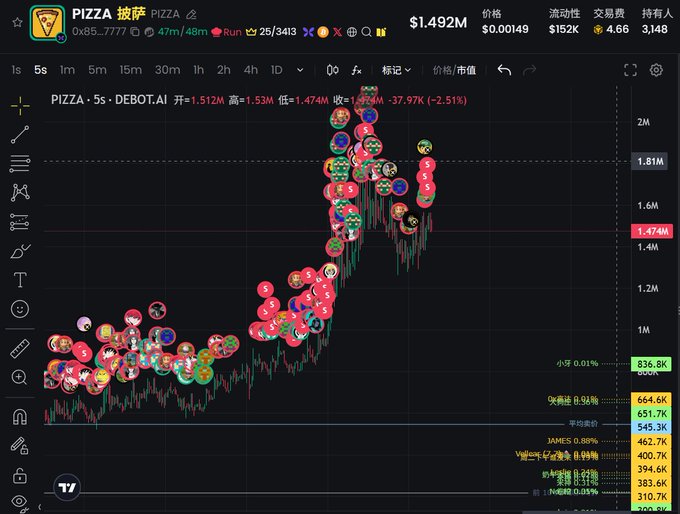
Task: Click the 1.81M crosshair price label
Action: [650, 161]
